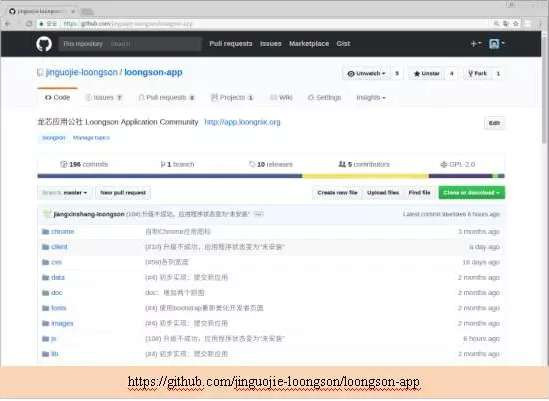Switch to the repository Pull requests tab
549x401 pixels.
tap(166, 98)
